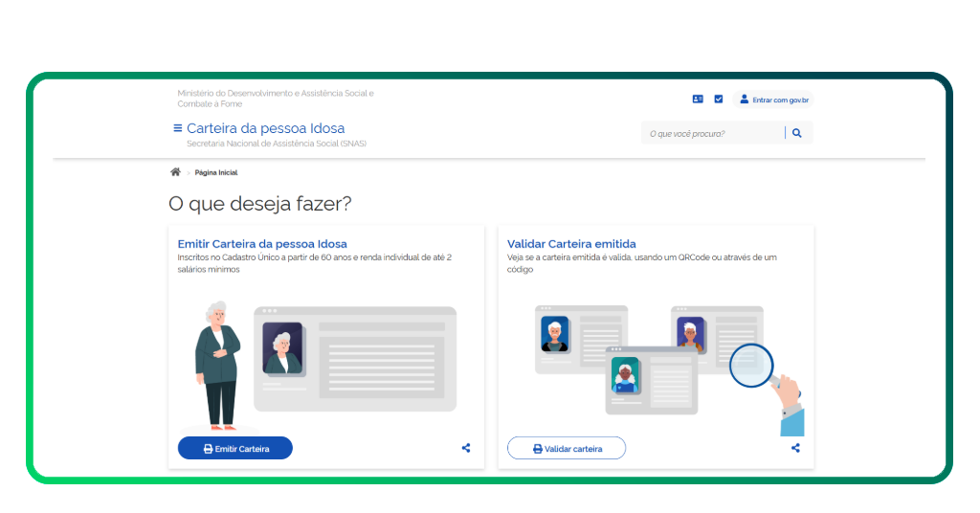Open the Emitir Carteira da pessoa Idosa heading

tap(262, 244)
